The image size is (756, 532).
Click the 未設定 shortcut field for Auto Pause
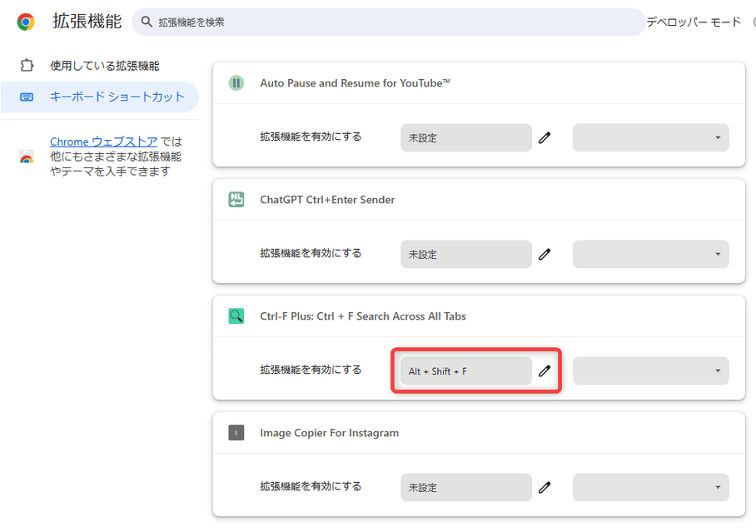pos(466,138)
